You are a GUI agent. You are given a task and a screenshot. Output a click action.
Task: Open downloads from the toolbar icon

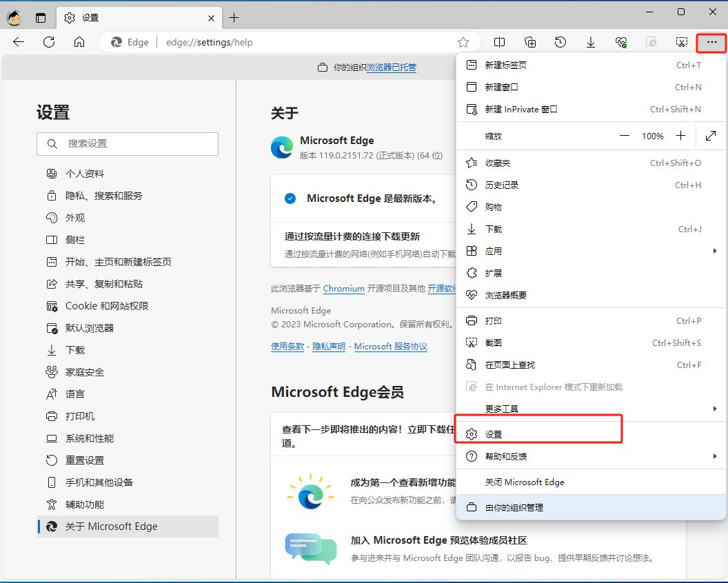591,42
